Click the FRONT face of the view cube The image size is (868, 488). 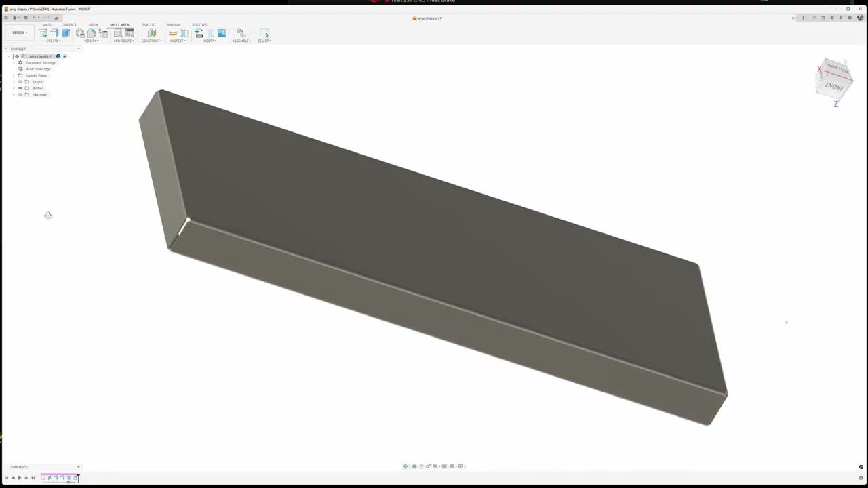coord(835,85)
